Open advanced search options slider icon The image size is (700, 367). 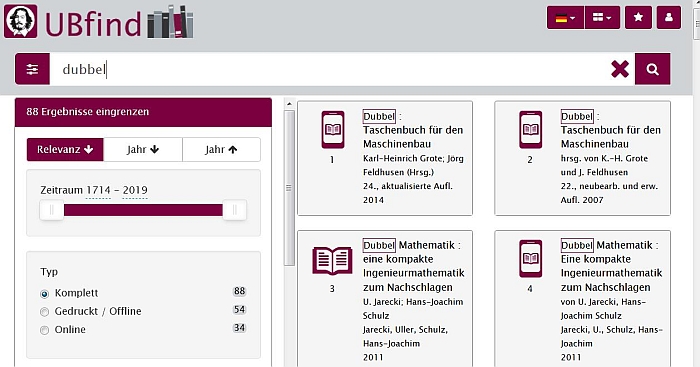[x=32, y=69]
